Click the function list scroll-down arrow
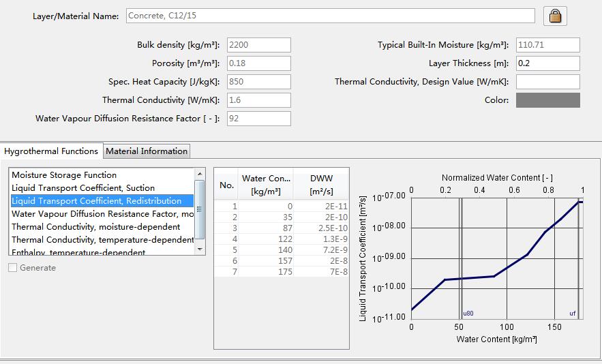This screenshot has width=602, height=364. (x=200, y=249)
